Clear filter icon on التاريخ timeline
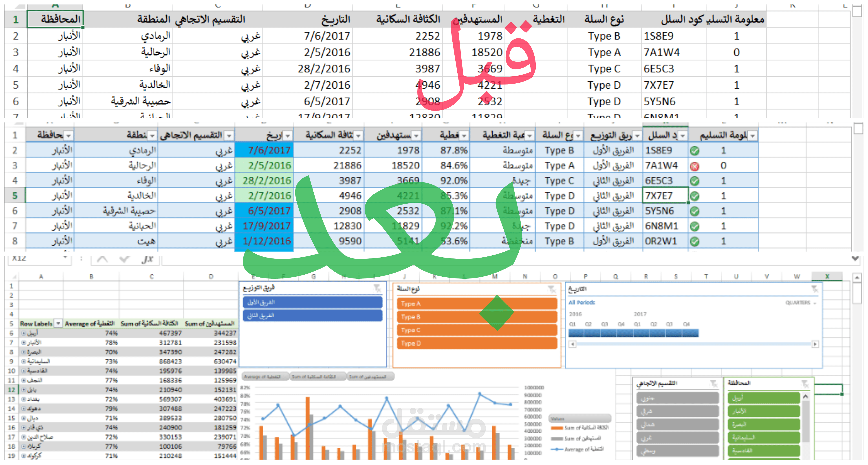The image size is (868, 465). click(814, 289)
